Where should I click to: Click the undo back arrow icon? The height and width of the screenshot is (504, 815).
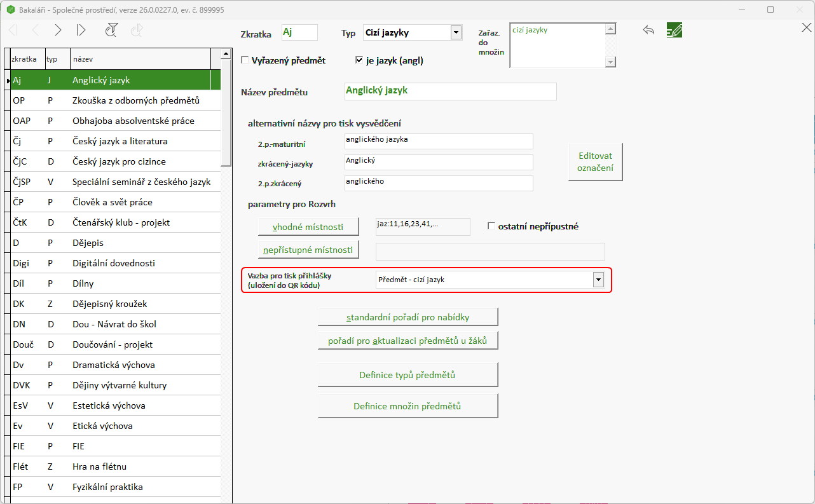coord(648,30)
